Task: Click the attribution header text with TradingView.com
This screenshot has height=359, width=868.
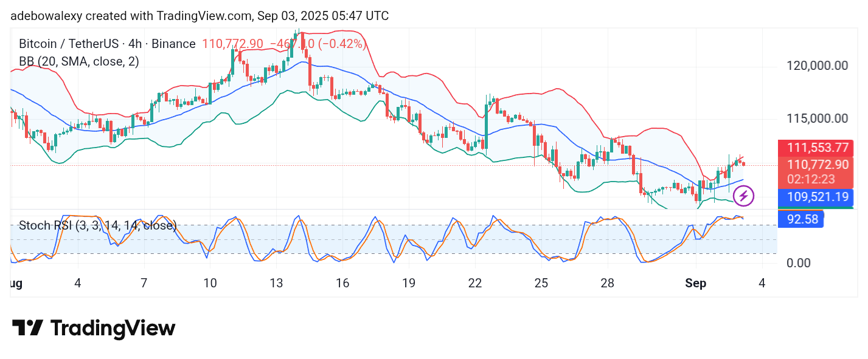Action: (199, 16)
